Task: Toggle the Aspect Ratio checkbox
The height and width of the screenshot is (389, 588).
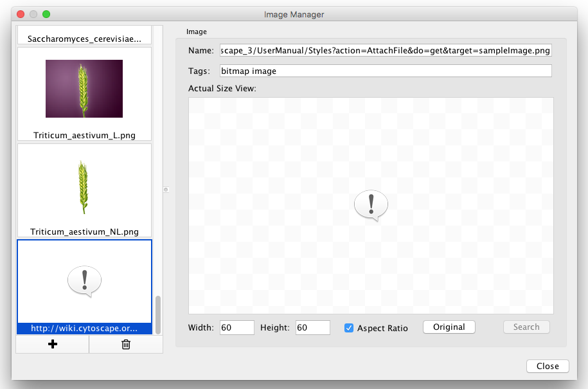Action: click(x=349, y=328)
